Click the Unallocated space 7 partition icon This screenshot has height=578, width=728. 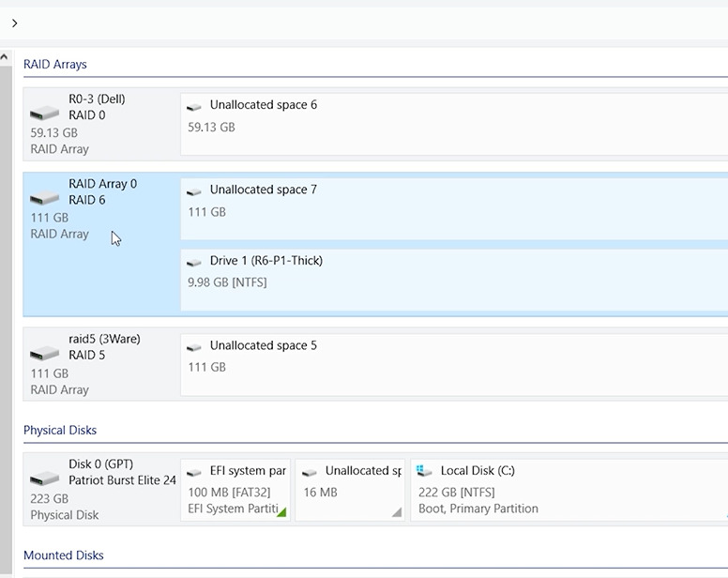194,191
